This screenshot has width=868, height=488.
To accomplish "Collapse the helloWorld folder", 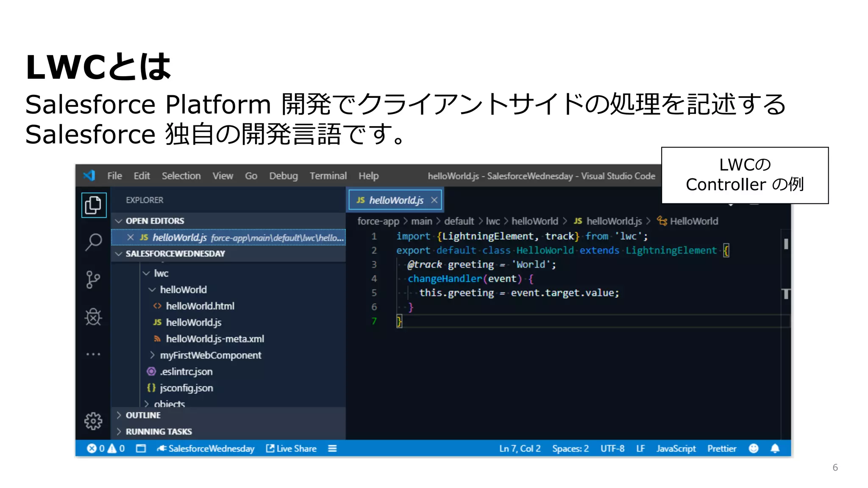I will click(152, 290).
